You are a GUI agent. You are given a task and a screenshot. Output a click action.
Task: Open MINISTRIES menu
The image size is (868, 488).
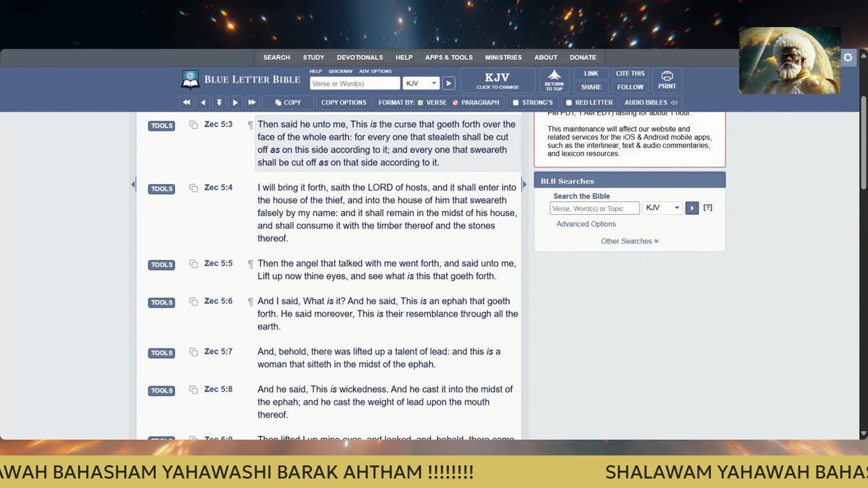[x=503, y=58]
